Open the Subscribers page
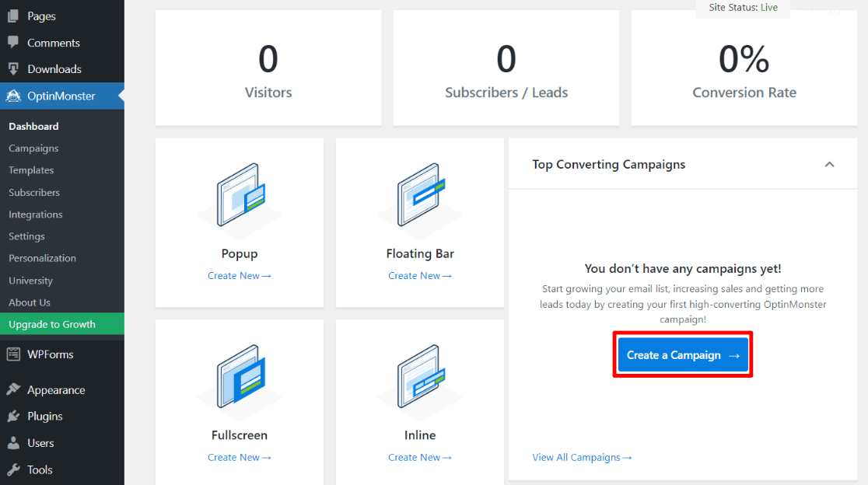This screenshot has height=485, width=868. 33,192
